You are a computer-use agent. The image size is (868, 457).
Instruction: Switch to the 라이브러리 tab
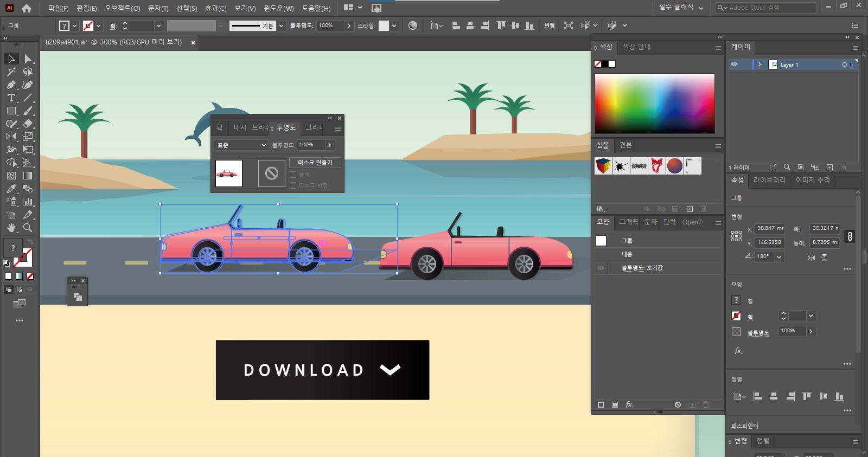click(x=769, y=180)
